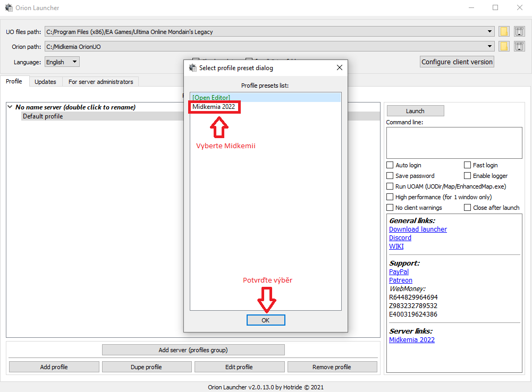Open the Patreon support link

[401, 280]
